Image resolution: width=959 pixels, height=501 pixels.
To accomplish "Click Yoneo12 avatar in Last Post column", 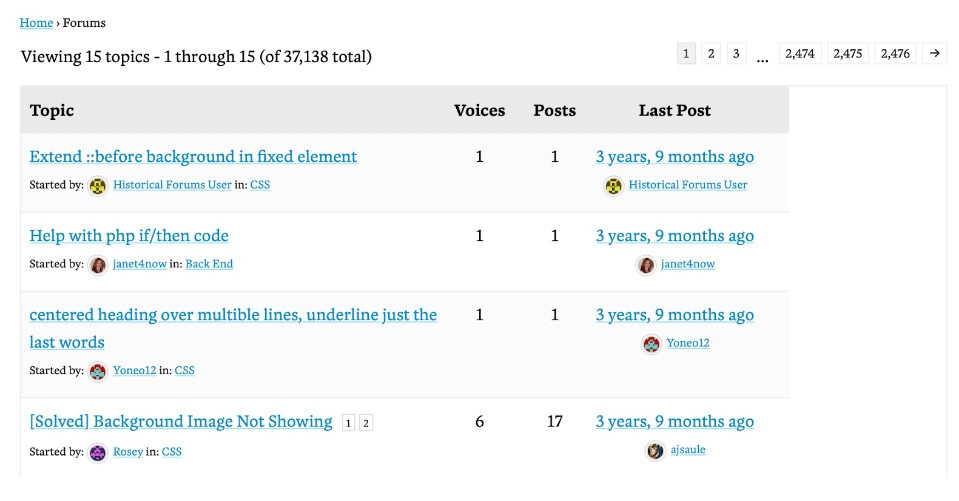I will click(x=652, y=344).
